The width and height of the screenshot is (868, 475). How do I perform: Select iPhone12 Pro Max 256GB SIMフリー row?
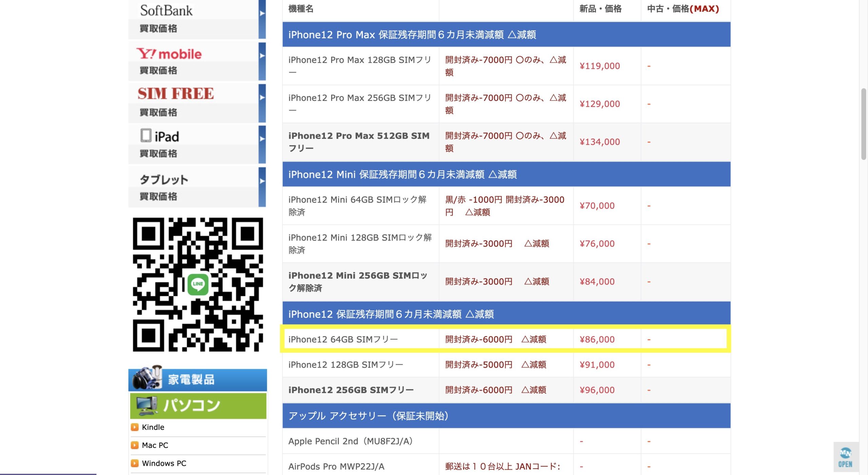[x=506, y=104]
